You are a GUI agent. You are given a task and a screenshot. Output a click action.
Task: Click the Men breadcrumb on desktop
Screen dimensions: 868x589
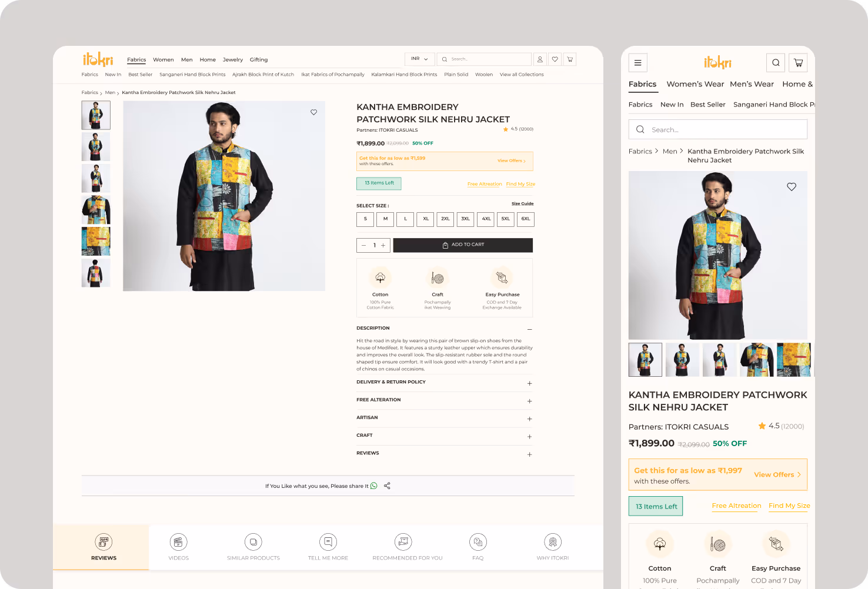pyautogui.click(x=110, y=93)
